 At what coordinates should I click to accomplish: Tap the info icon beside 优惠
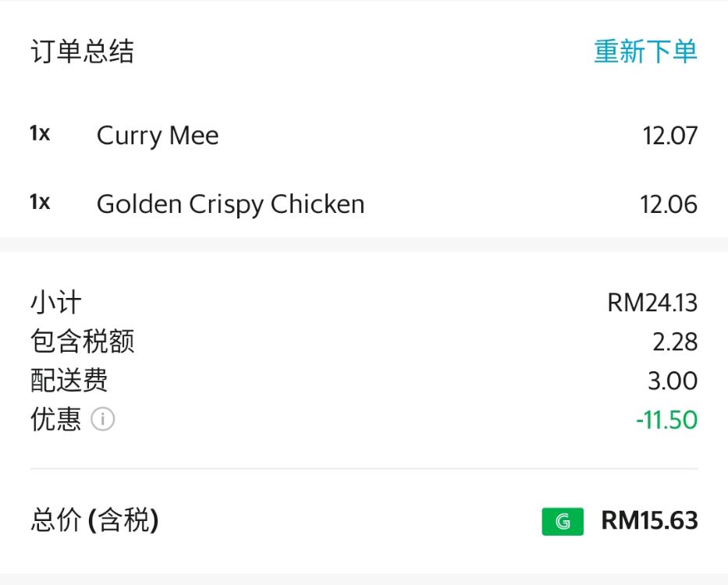click(x=103, y=420)
